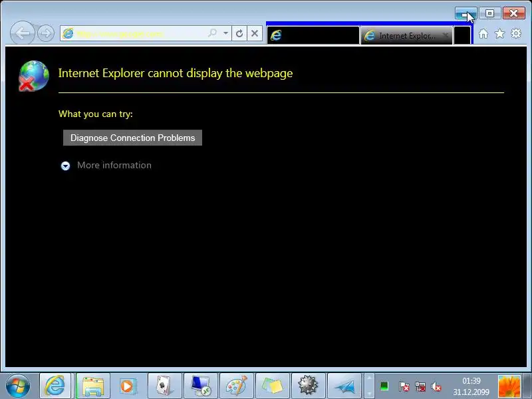Open Sticky Notes taskbar icon
Viewport: 532px width, 399px height.
pyautogui.click(x=273, y=386)
